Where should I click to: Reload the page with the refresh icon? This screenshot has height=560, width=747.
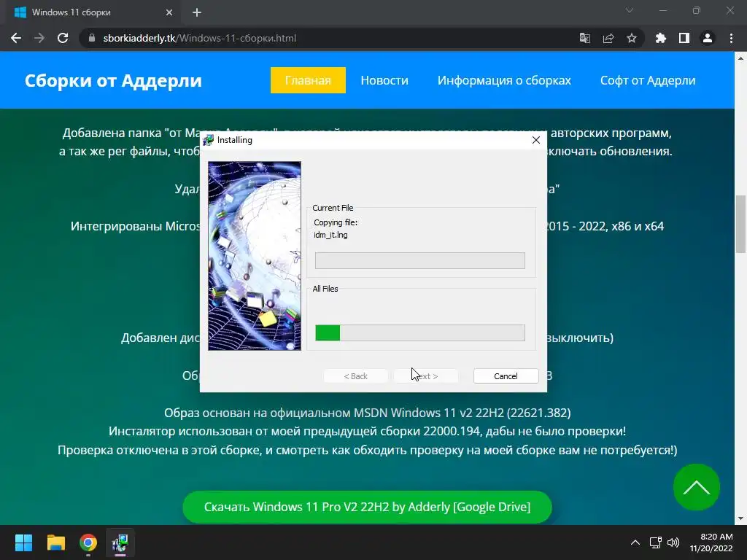pyautogui.click(x=63, y=38)
